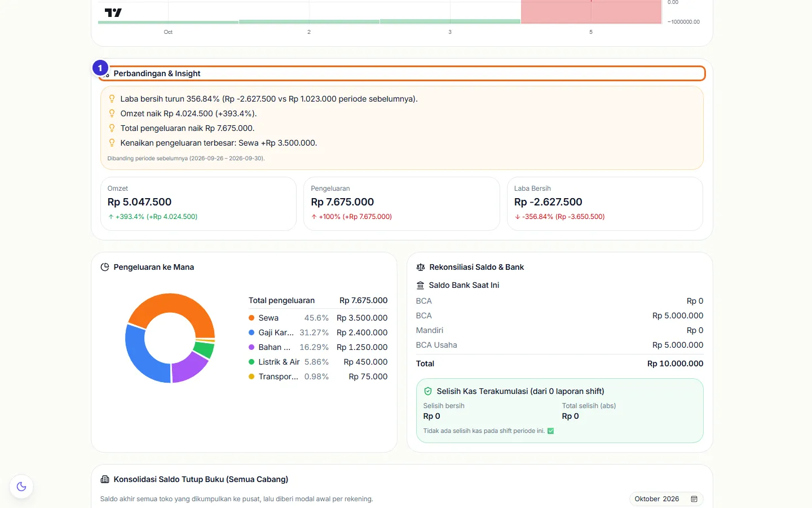The image size is (812, 508).
Task: Click the blue Gaji Kar... legend dot
Action: point(251,332)
